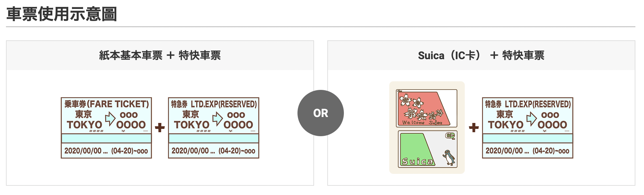Select the Suica（IC卡）+ 特快車票 header
Screen dimensions: 644x195
481,55
